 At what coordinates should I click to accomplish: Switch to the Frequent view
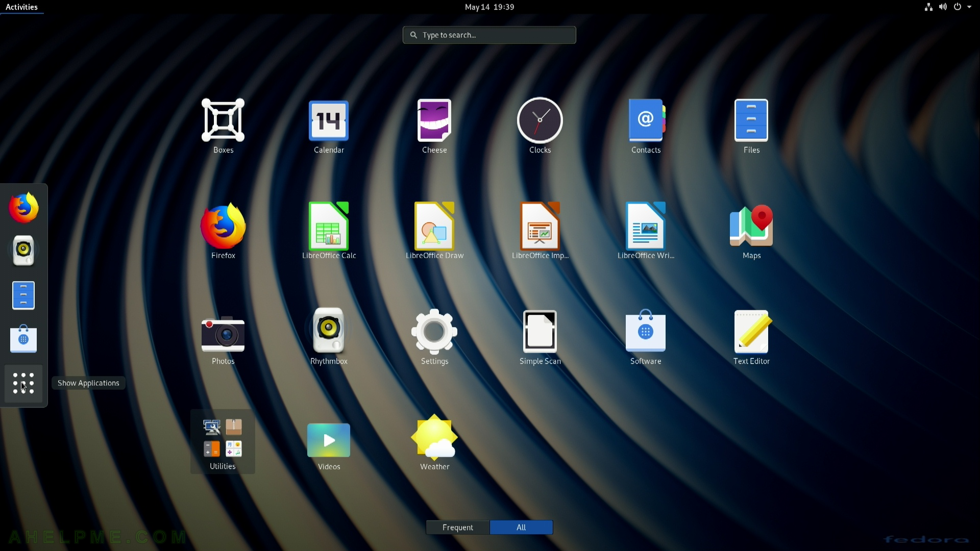pyautogui.click(x=458, y=528)
